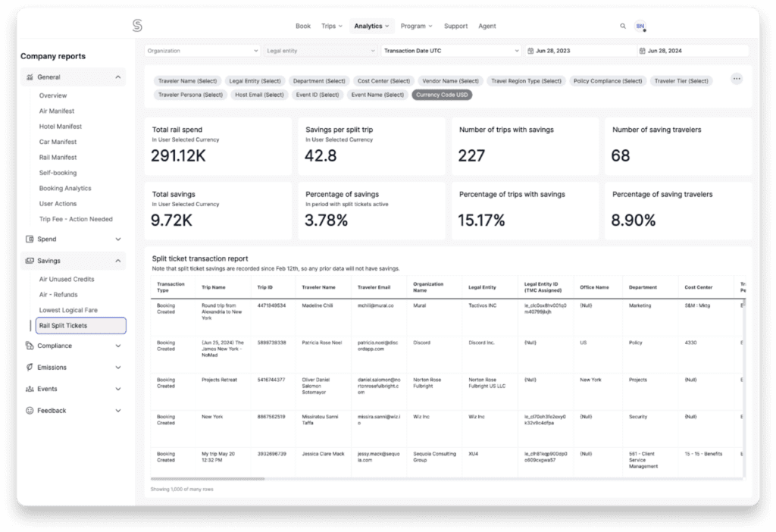Open the Transaction Date UTC dropdown
776x532 pixels.
(450, 51)
